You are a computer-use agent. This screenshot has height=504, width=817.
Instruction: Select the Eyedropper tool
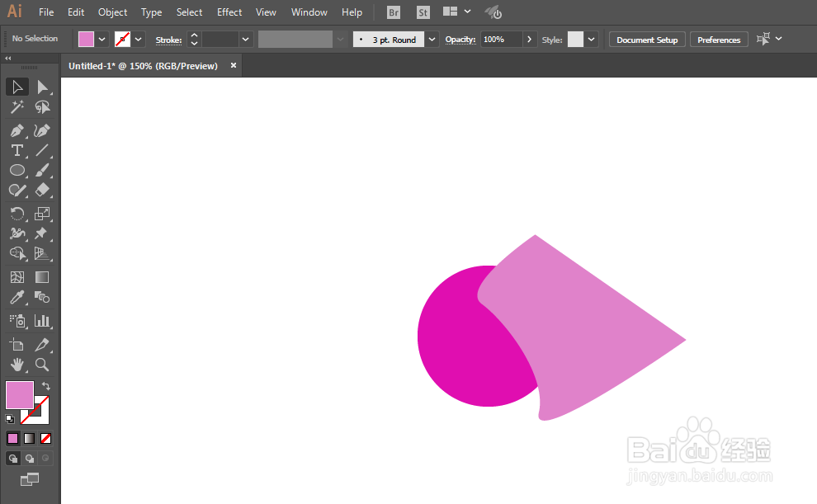[17, 297]
